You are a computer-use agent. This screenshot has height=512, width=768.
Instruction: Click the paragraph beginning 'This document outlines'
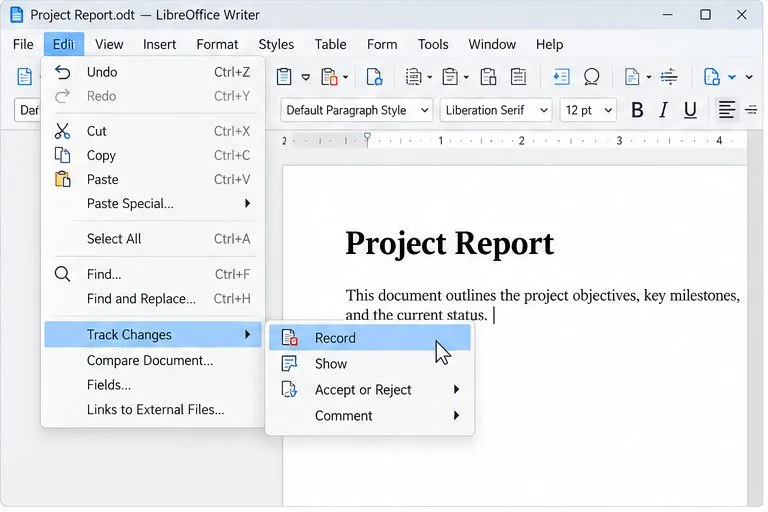pos(542,305)
